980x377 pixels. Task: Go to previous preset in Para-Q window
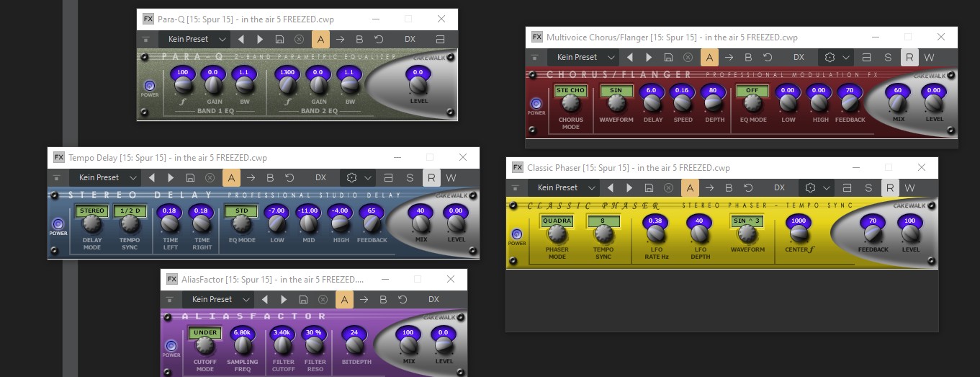coord(241,39)
